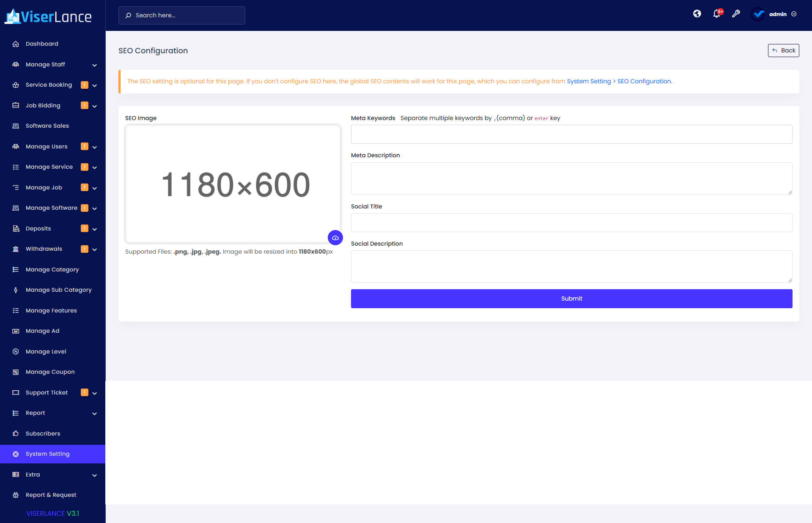The image size is (812, 523).
Task: Click the cloud upload image icon
Action: coord(335,238)
